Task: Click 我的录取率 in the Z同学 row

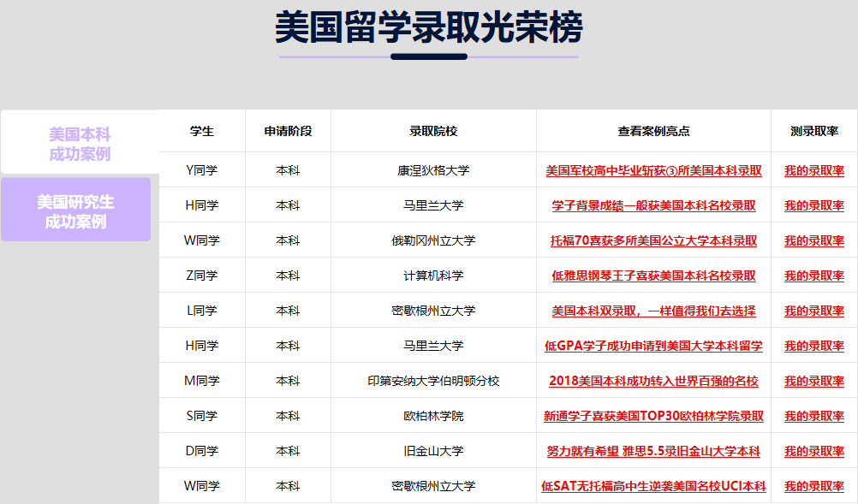Action: (x=813, y=276)
